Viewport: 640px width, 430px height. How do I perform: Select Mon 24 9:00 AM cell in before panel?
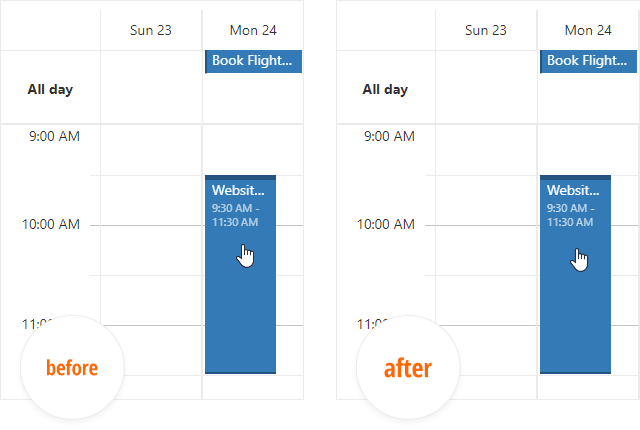[252, 150]
